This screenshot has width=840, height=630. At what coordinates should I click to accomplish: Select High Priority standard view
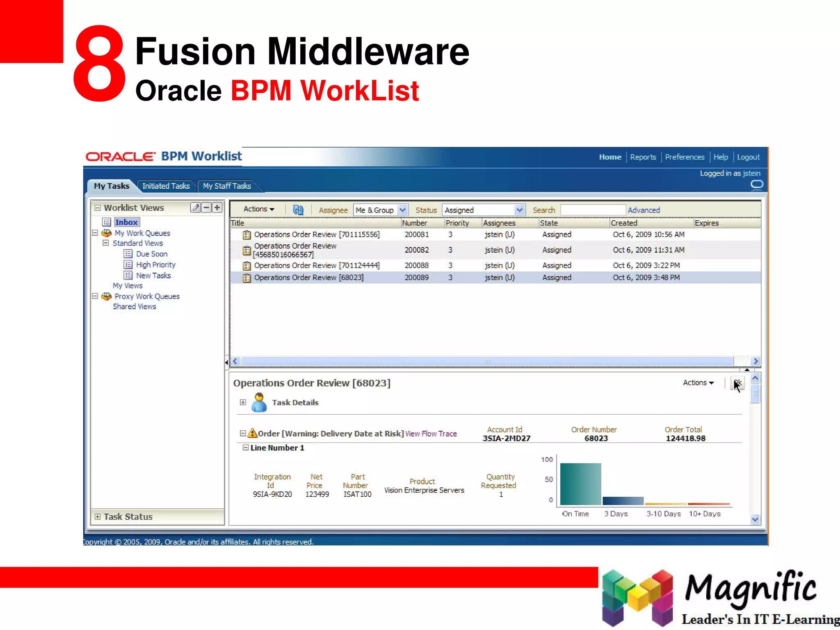[x=156, y=265]
